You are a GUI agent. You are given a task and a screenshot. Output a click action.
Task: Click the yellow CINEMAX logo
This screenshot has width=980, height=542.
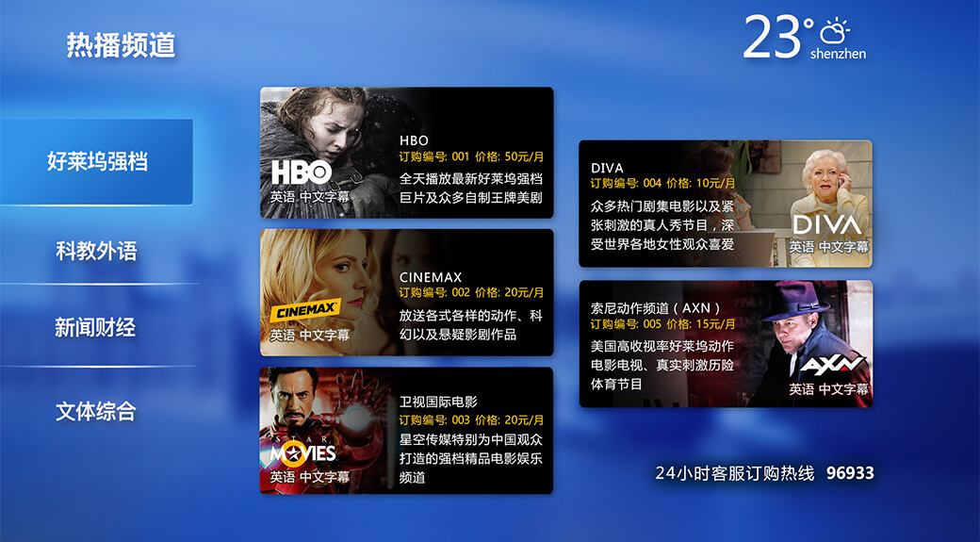pos(305,311)
